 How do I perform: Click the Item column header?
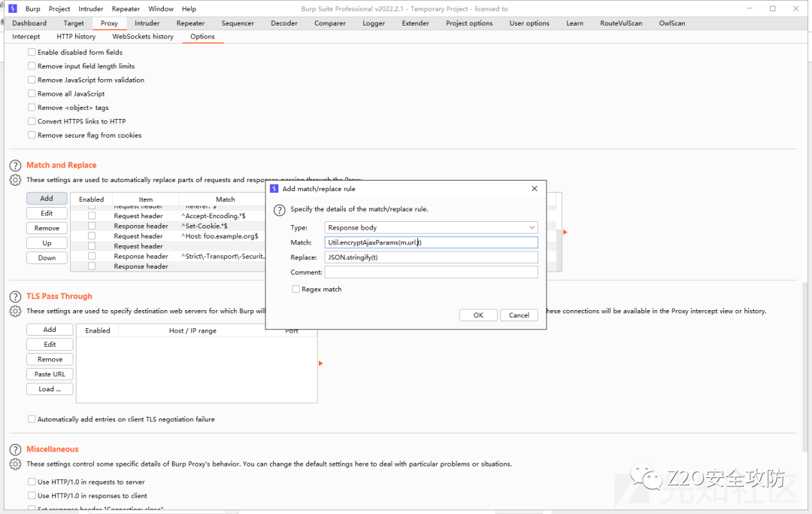tap(146, 199)
